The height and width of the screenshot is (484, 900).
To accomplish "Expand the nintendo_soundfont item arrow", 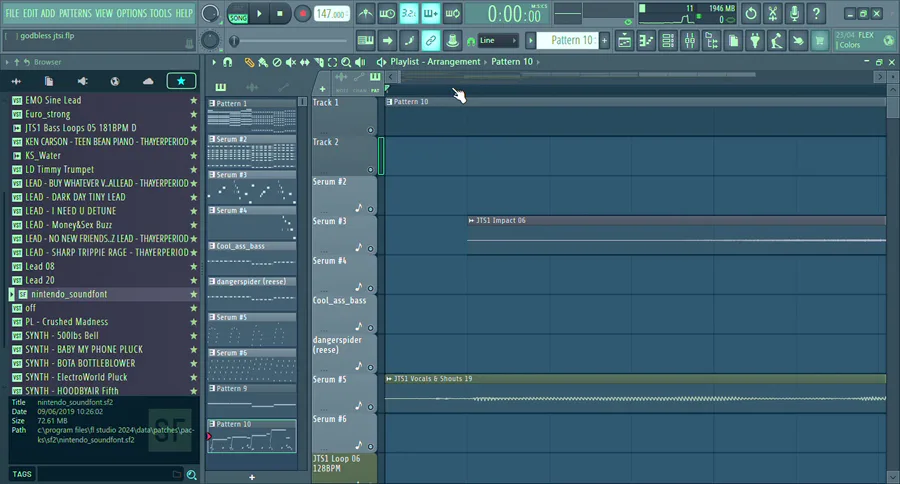I will (11, 294).
